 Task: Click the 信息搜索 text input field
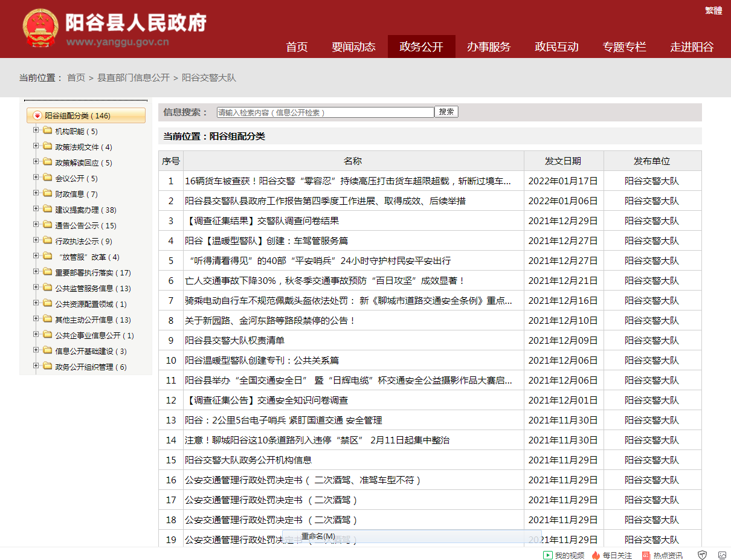[x=325, y=112]
